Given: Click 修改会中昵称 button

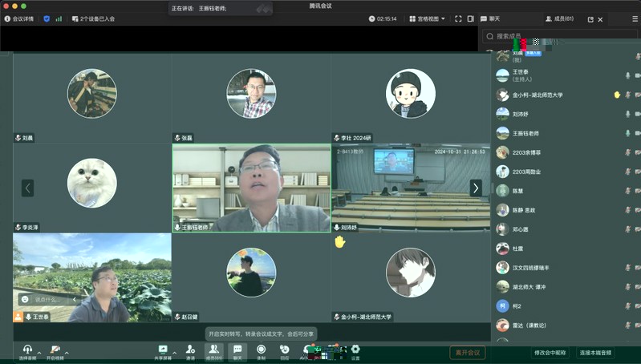Looking at the screenshot, I should point(550,353).
